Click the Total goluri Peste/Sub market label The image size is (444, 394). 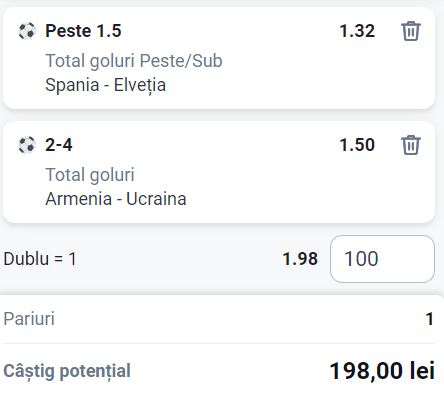134,61
